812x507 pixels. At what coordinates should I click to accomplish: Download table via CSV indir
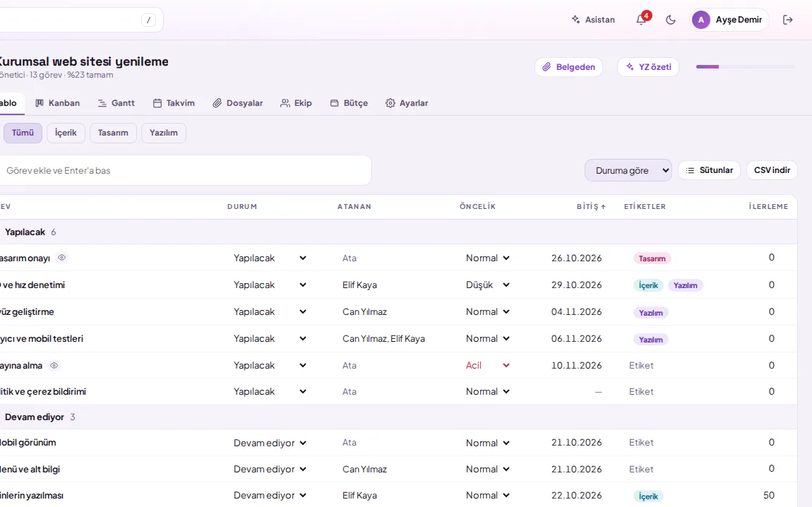(x=772, y=170)
